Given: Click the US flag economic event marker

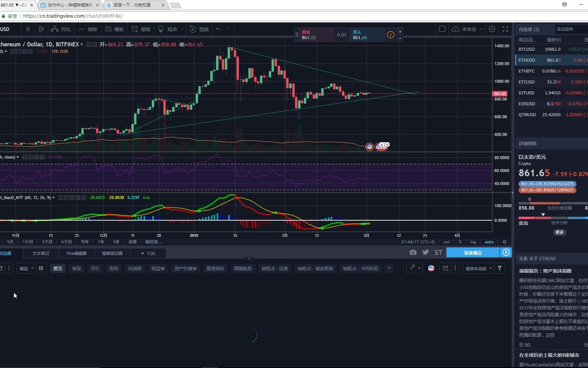Looking at the screenshot, I should (370, 147).
